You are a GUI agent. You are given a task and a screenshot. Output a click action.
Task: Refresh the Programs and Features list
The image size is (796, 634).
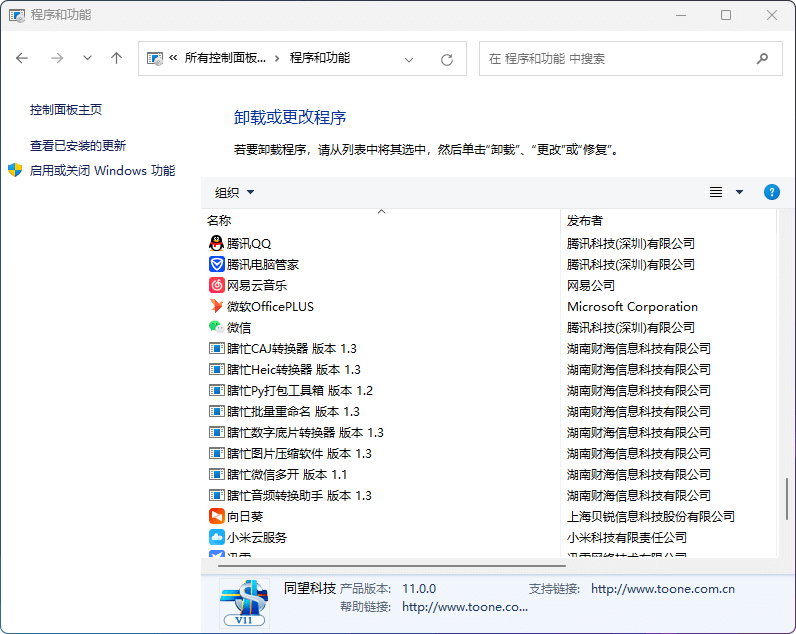tap(447, 59)
